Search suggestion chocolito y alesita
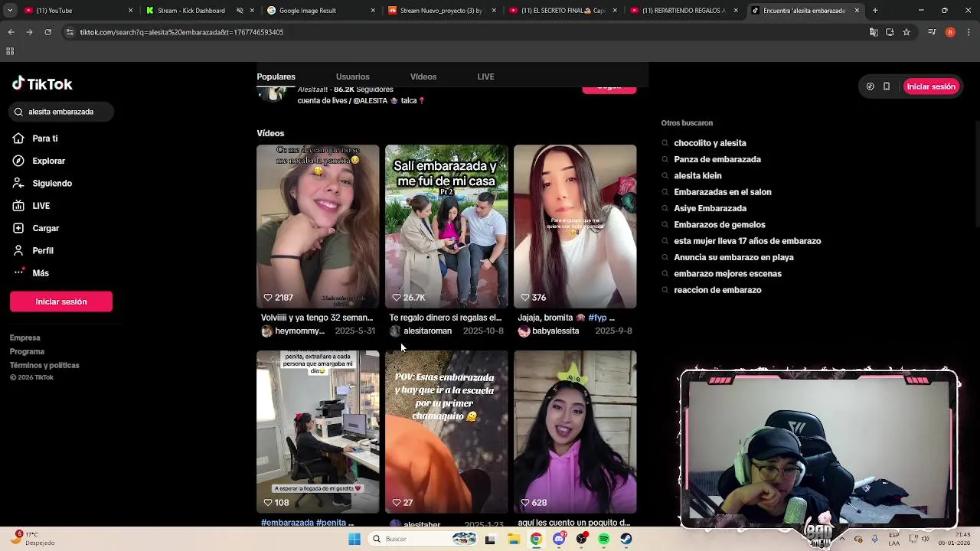Screen dimensions: 980x551 [710, 143]
